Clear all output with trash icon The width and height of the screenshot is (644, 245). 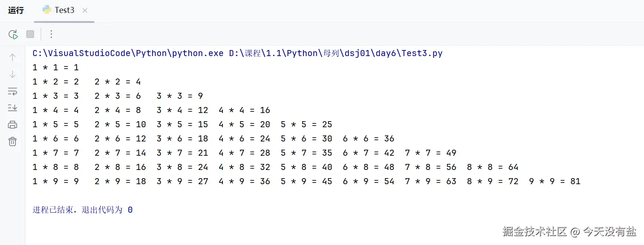13,141
